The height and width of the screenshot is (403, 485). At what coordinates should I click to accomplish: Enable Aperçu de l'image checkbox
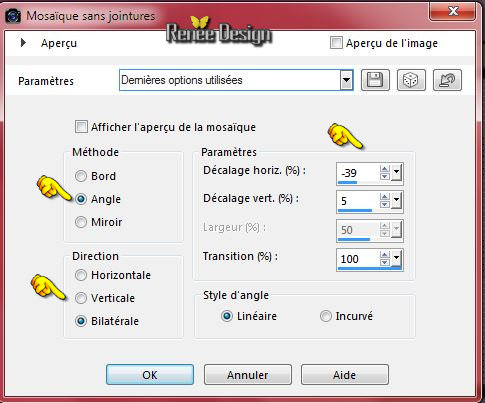(x=336, y=43)
